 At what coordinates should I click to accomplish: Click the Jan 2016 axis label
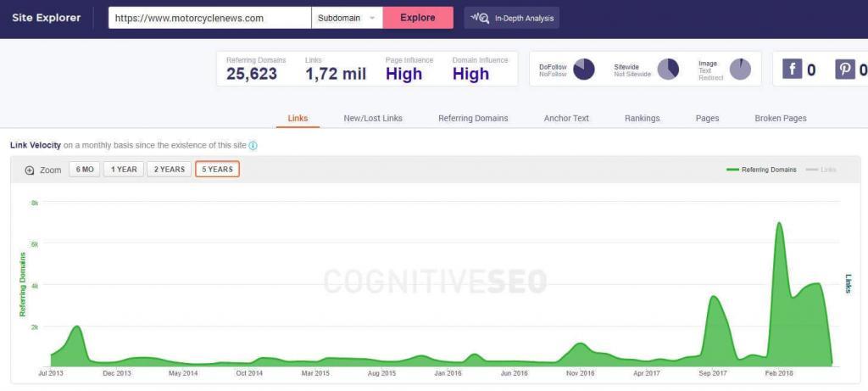448,373
